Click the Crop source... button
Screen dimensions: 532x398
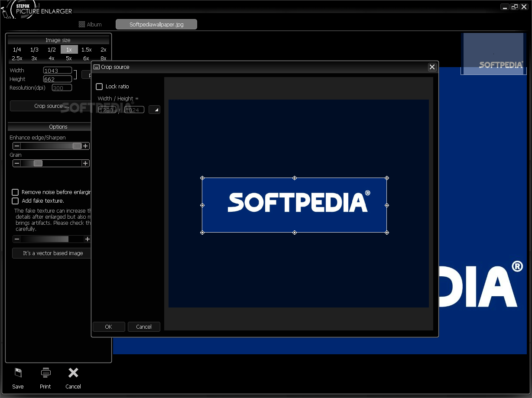(x=51, y=106)
